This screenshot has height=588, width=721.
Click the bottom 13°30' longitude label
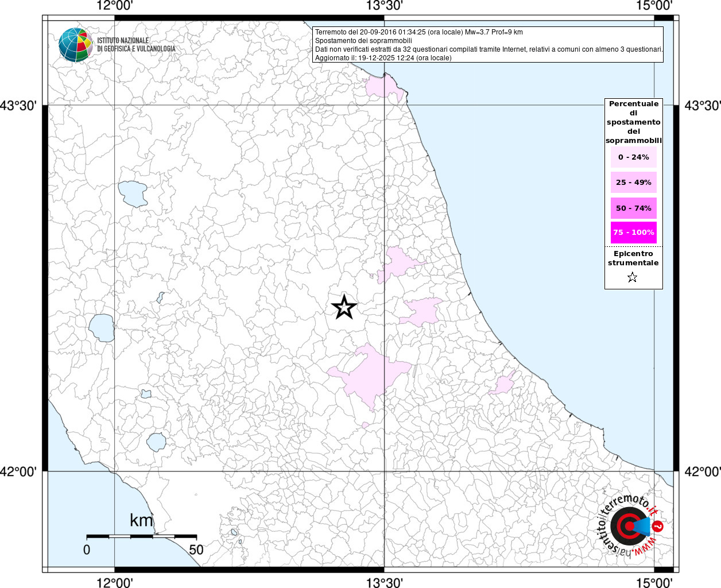tap(385, 582)
